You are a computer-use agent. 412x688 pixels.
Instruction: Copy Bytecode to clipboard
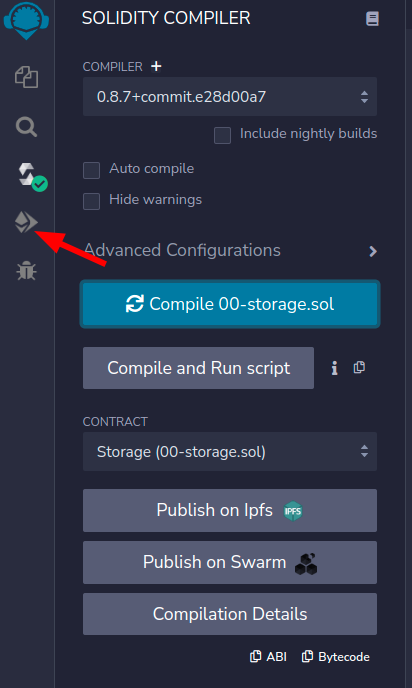point(336,657)
